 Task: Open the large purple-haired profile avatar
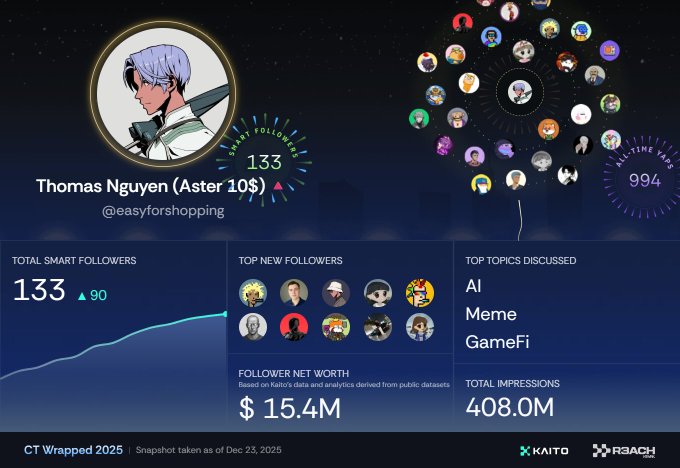pyautogui.click(x=163, y=94)
